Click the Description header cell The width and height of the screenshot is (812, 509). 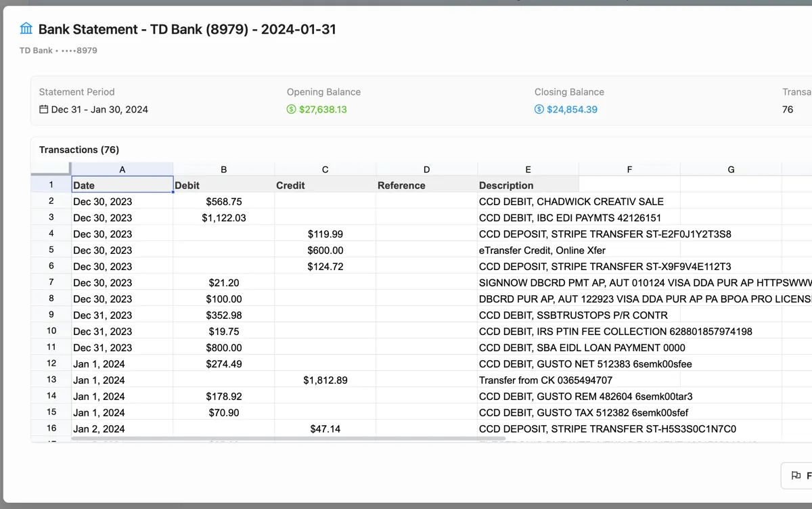[528, 185]
